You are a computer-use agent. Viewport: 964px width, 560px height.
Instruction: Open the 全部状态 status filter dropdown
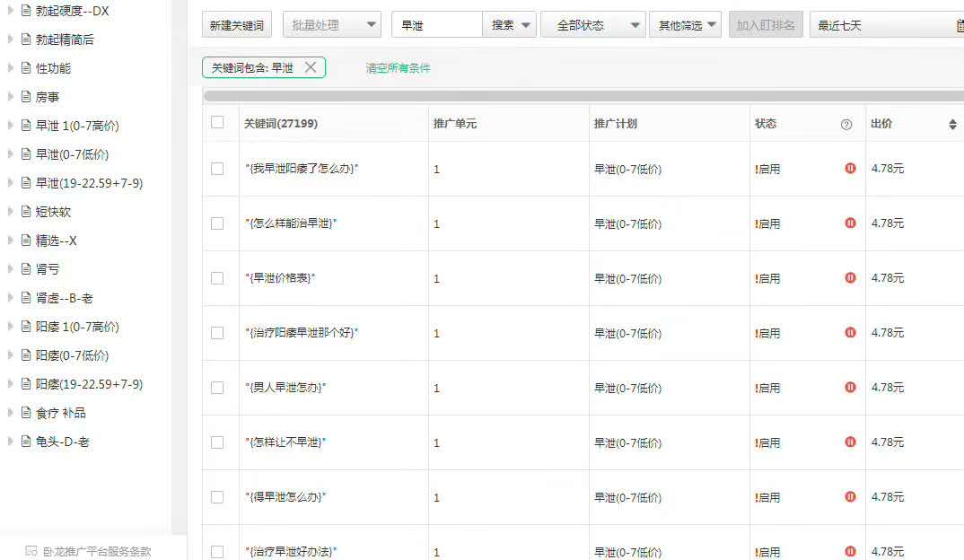pos(592,25)
